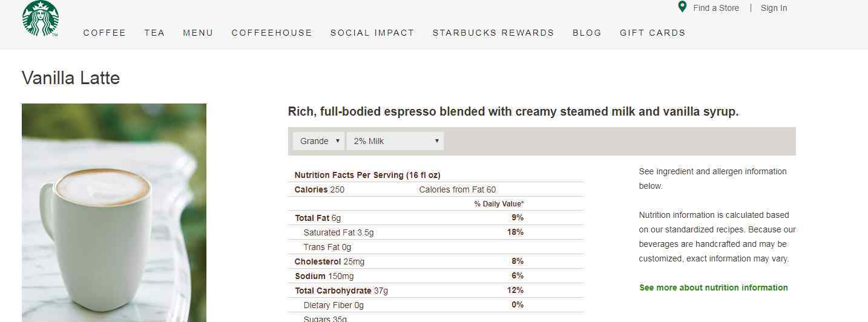Click the Find a Store location pin icon
868x322 pixels.
point(682,7)
